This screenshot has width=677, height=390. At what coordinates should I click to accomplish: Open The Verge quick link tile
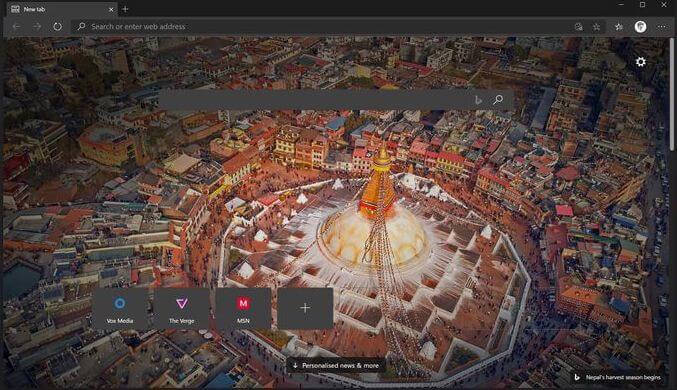click(x=181, y=308)
